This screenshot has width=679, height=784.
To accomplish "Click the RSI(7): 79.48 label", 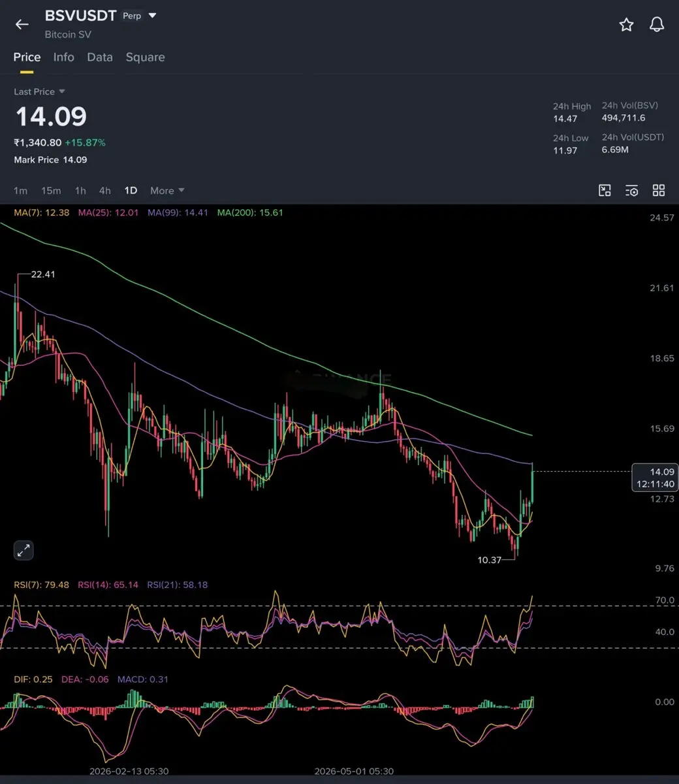I will (41, 585).
